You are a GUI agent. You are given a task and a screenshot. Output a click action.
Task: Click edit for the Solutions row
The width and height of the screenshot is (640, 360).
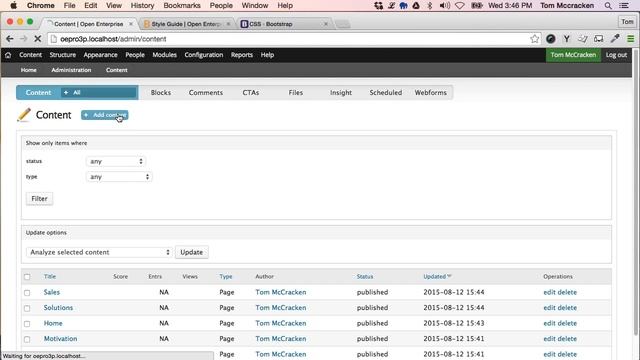[x=549, y=308]
